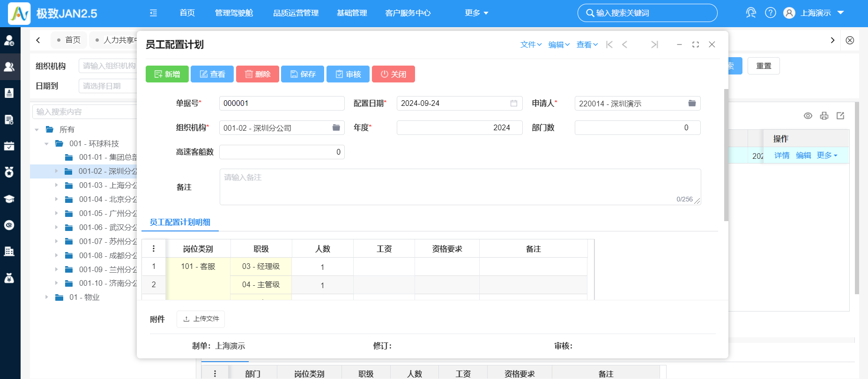868x379 pixels.
Task: Go to previous record in dialog
Action: click(x=624, y=45)
